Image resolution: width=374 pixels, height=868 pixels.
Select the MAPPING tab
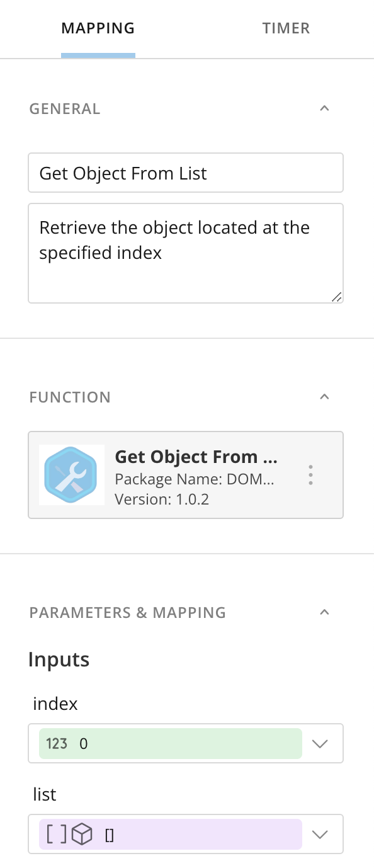[98, 28]
